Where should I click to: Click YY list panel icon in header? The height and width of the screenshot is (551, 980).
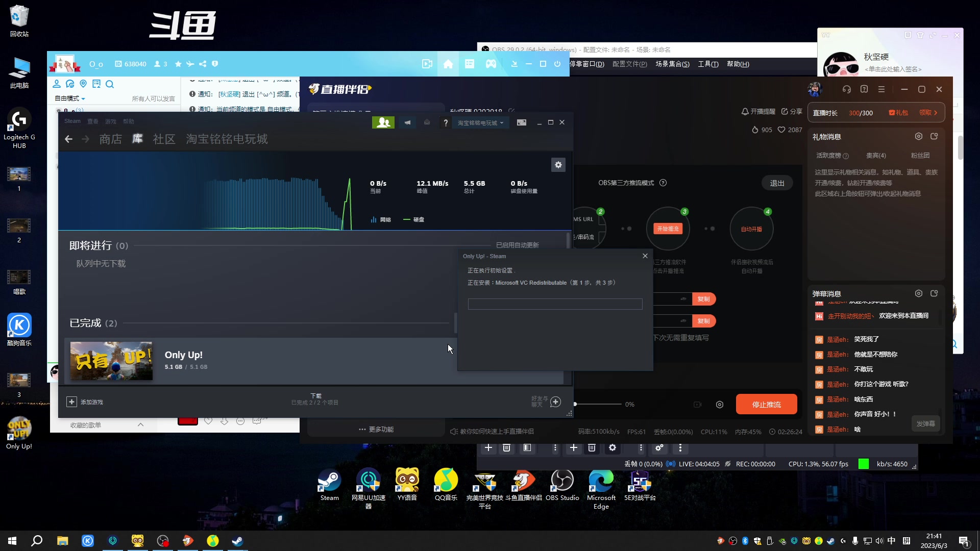pyautogui.click(x=470, y=64)
